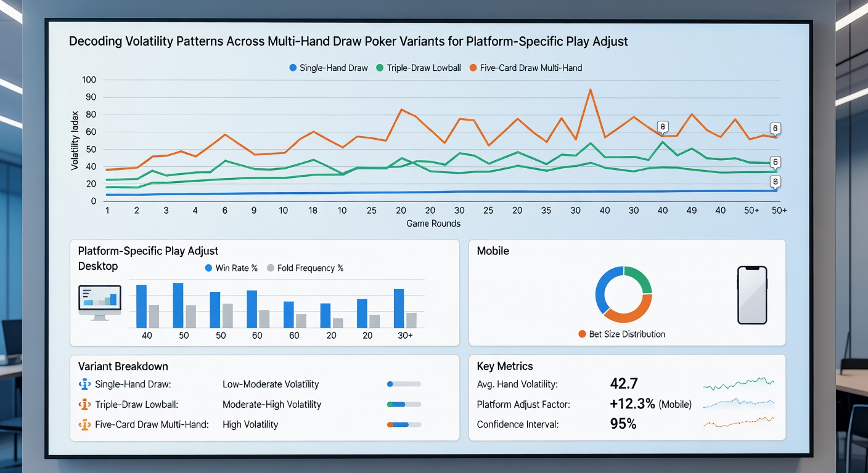Click the gray Fold Frequency bar above 30+

point(411,320)
